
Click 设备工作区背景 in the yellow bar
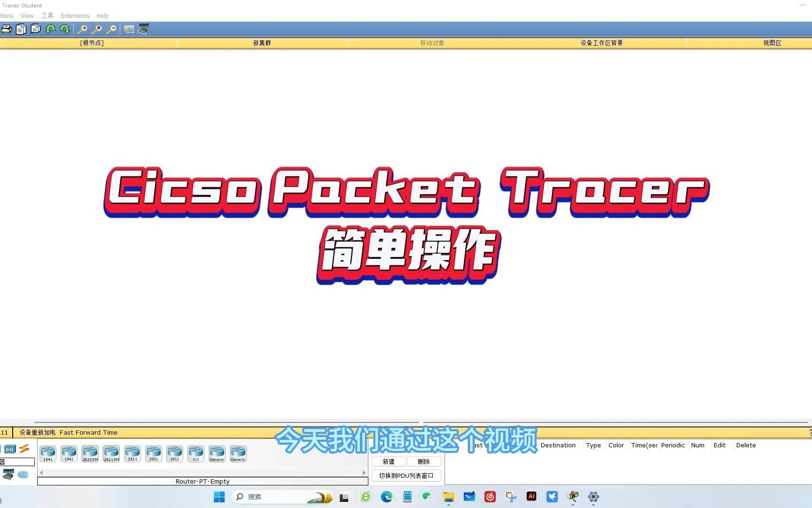click(601, 43)
